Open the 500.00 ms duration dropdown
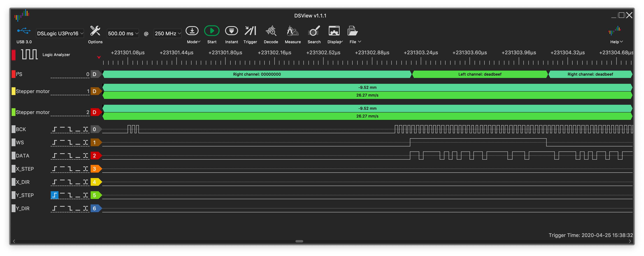 coord(123,33)
